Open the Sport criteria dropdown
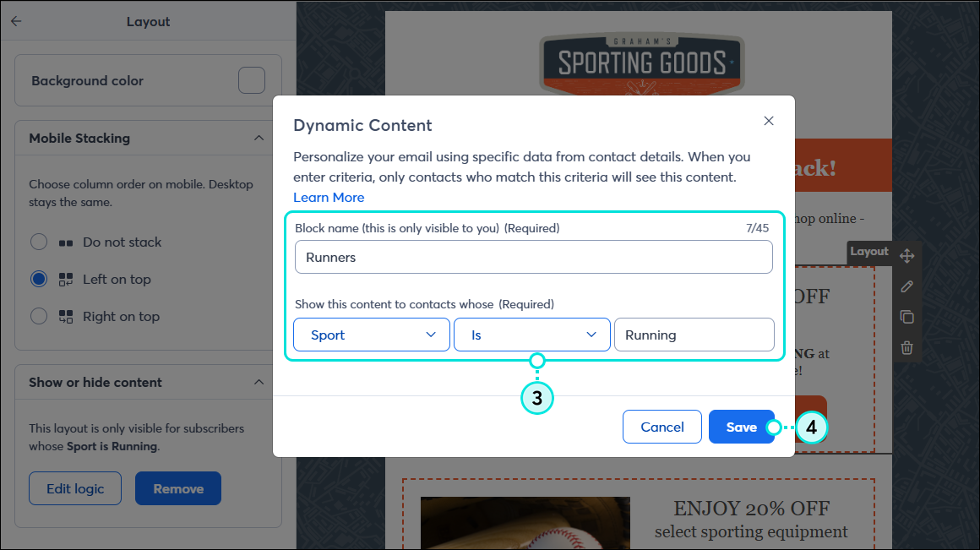Screen dimensions: 980x550 [x=371, y=335]
